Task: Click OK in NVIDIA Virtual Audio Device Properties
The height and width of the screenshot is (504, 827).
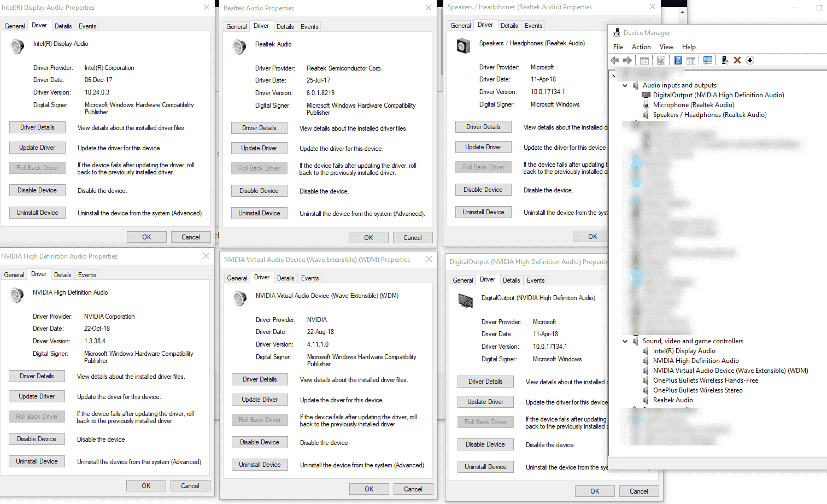Action: click(x=369, y=489)
